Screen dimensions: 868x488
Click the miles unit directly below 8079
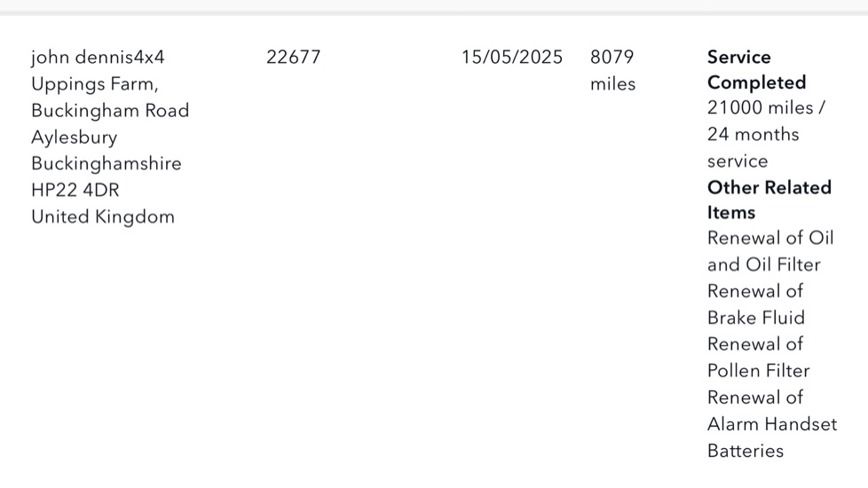(x=612, y=85)
